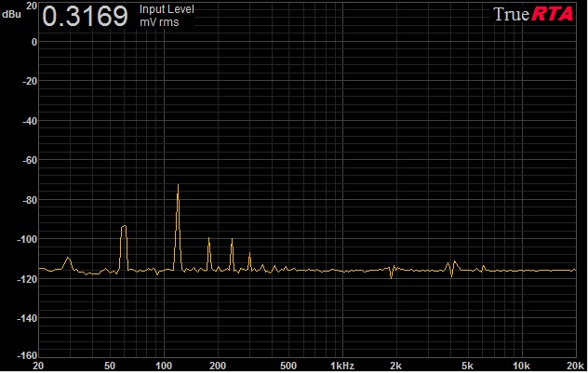Click the -120 dBu axis label
Image resolution: width=588 pixels, height=373 pixels.
coord(27,279)
